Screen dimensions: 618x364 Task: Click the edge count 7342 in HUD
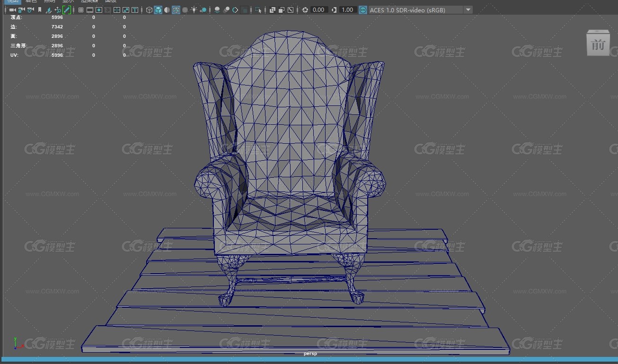[57, 27]
